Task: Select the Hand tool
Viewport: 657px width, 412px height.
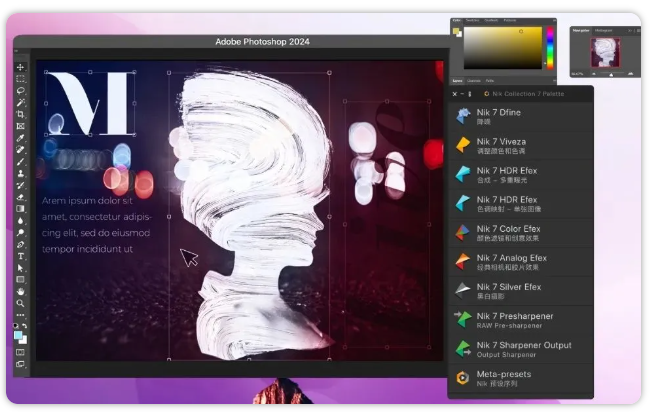Action: [20, 291]
